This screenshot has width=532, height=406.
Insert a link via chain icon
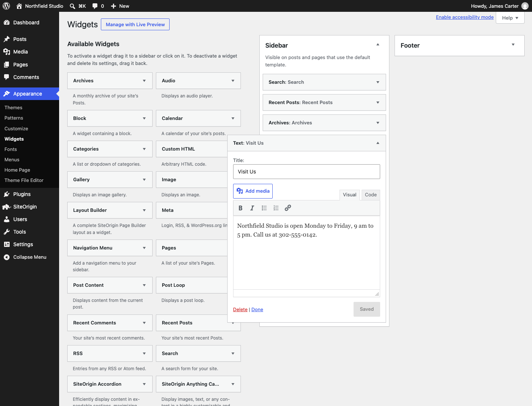coord(288,208)
